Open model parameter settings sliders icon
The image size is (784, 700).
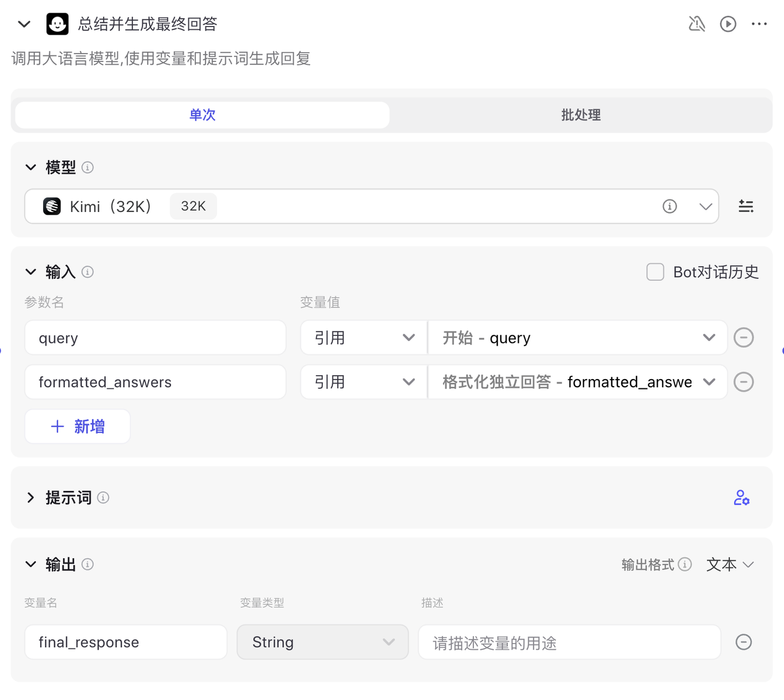[746, 206]
